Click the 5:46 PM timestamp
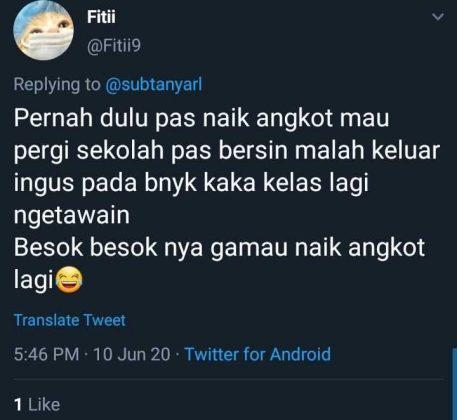457x420 pixels. (x=47, y=354)
